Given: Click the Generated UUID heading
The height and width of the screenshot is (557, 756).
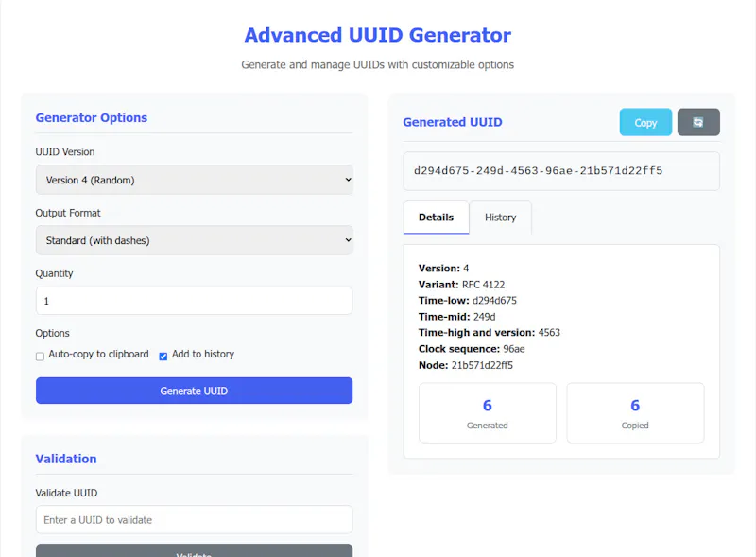Looking at the screenshot, I should (453, 122).
